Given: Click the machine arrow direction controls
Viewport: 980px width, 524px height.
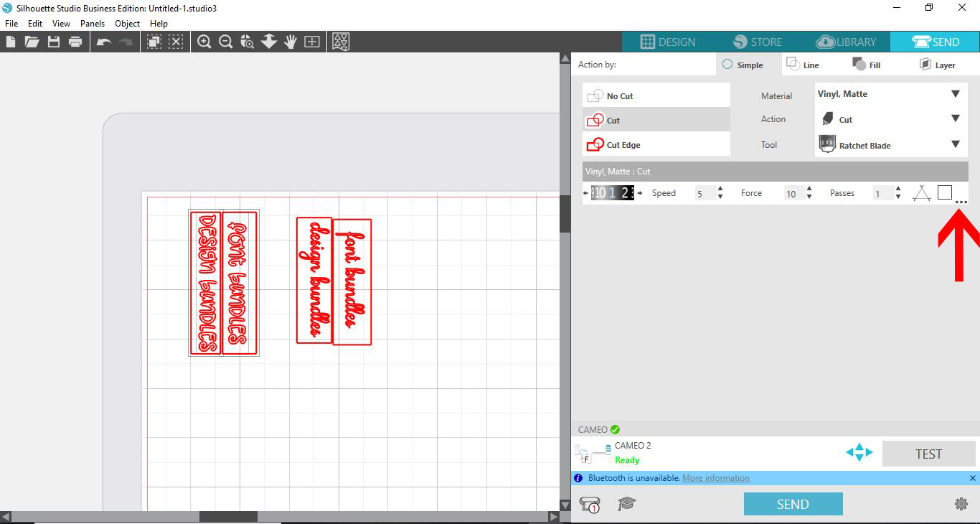Looking at the screenshot, I should (859, 453).
